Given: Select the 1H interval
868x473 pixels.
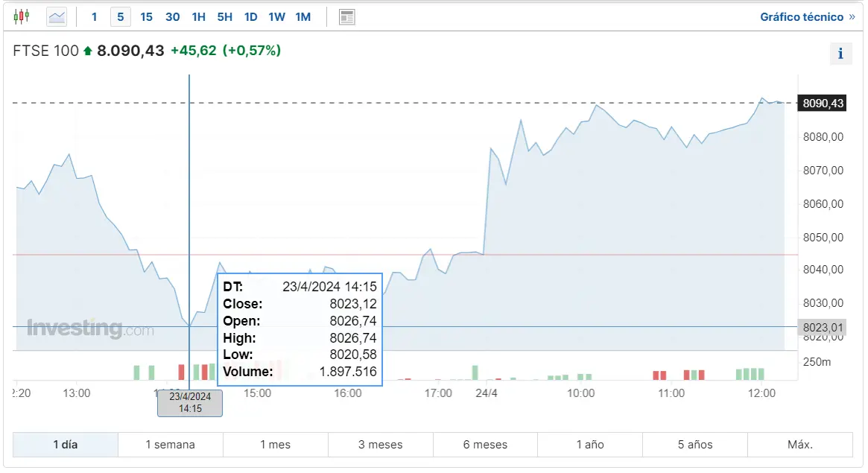Looking at the screenshot, I should [198, 17].
